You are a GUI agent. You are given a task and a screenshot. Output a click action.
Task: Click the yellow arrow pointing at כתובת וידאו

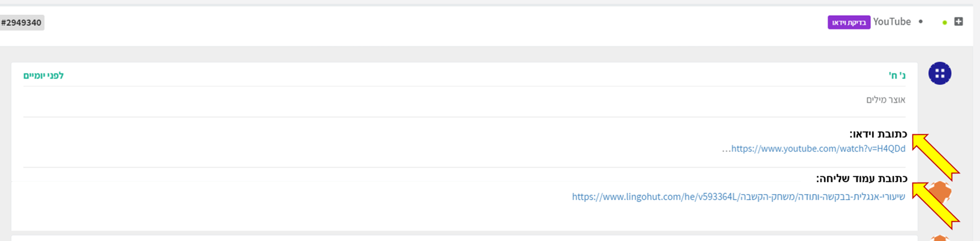point(934,155)
